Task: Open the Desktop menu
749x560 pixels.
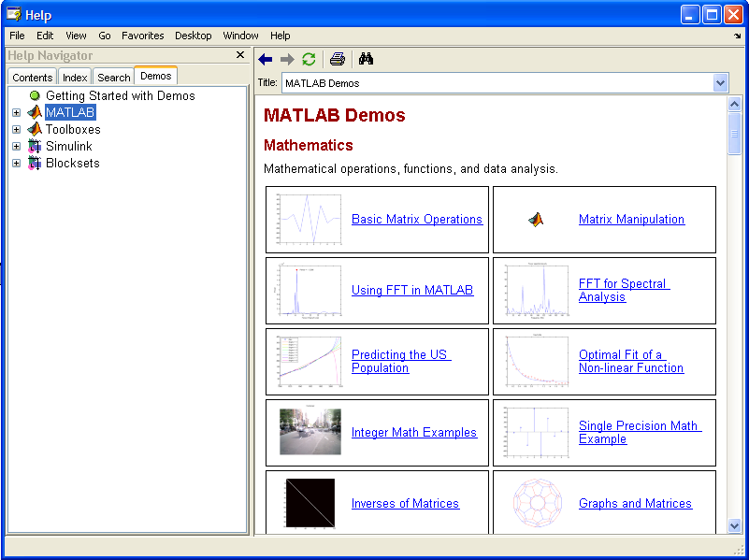Action: [x=193, y=36]
